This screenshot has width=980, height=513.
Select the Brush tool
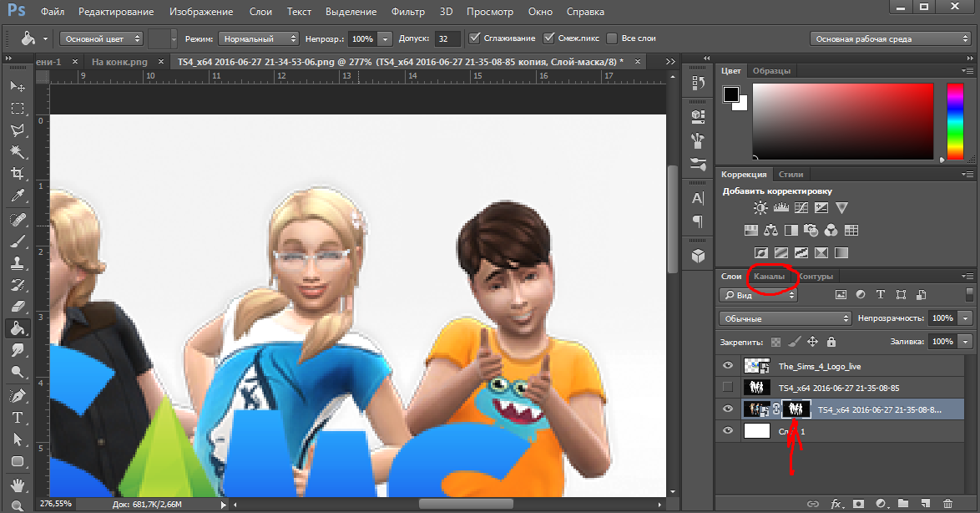click(18, 241)
